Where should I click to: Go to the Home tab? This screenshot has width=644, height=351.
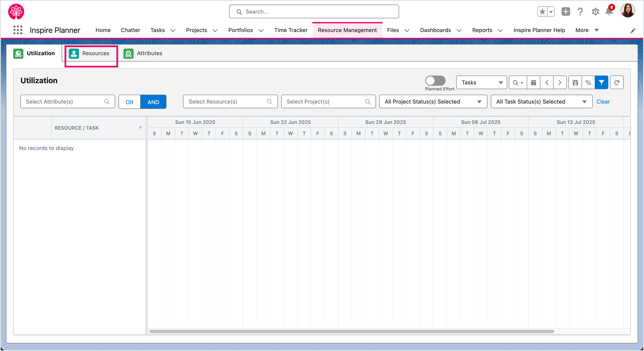(103, 30)
